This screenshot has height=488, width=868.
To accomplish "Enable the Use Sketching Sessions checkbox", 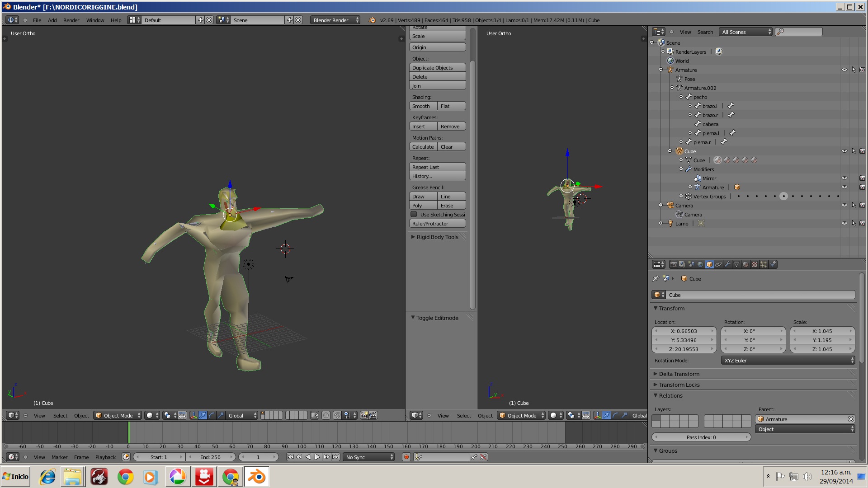I will tap(414, 214).
